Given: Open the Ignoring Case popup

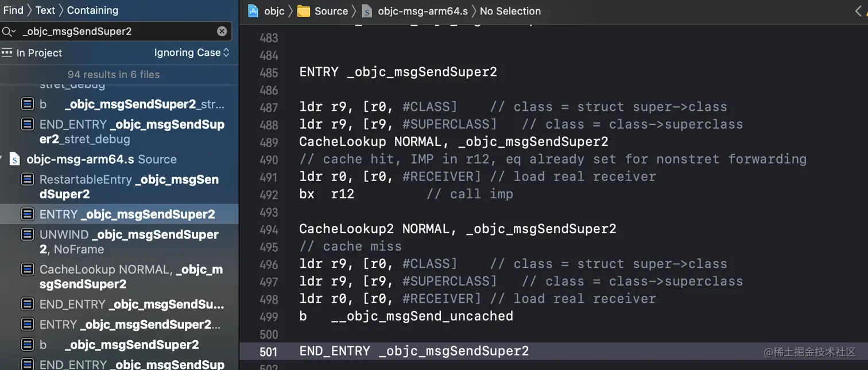Looking at the screenshot, I should click(192, 53).
